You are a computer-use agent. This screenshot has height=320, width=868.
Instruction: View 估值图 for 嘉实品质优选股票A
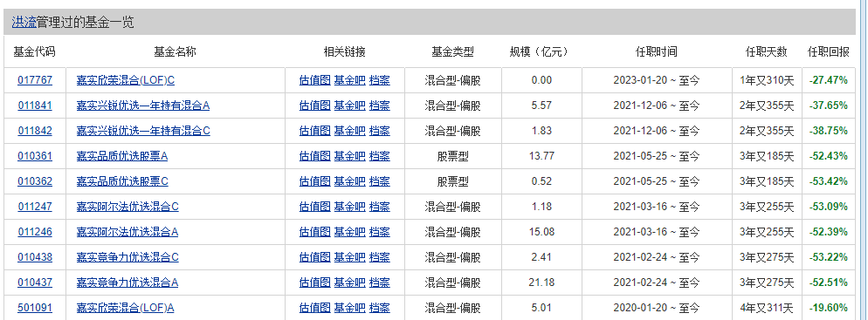315,156
